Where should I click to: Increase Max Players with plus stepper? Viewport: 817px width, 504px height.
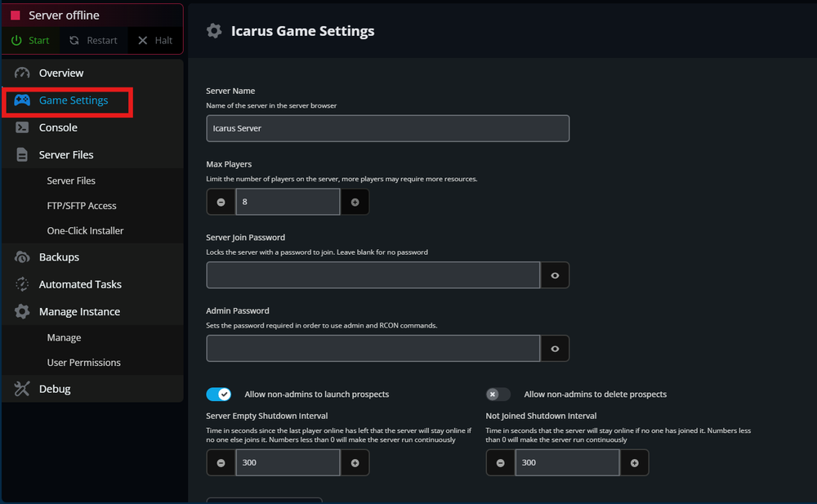point(355,202)
